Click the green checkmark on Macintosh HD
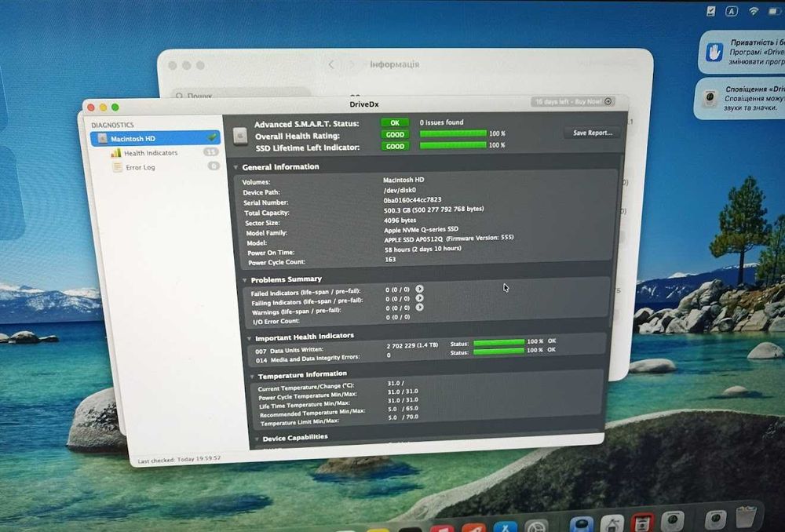The width and height of the screenshot is (785, 532). coord(212,137)
